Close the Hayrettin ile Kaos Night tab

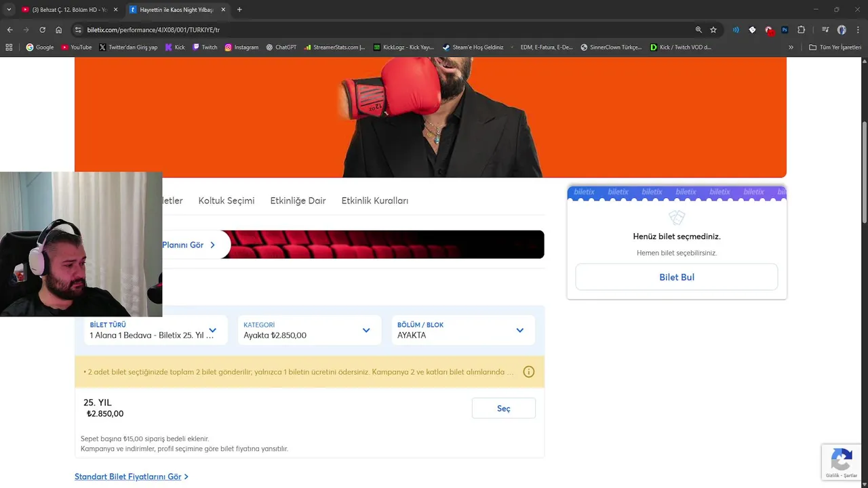pyautogui.click(x=223, y=9)
